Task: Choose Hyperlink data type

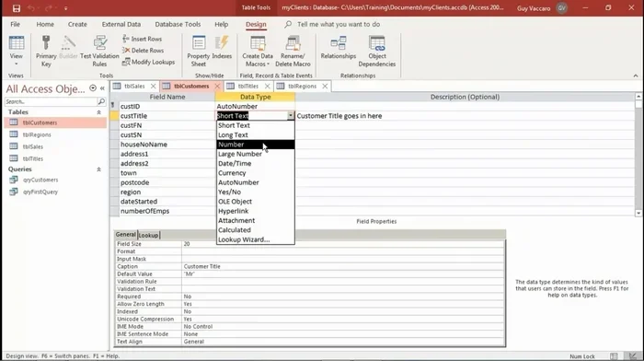Action: click(256, 211)
